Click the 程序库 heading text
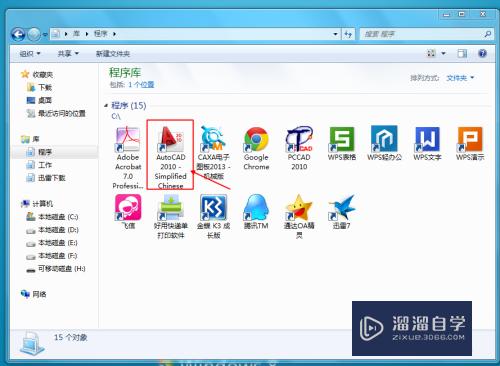The image size is (500, 366). point(125,72)
